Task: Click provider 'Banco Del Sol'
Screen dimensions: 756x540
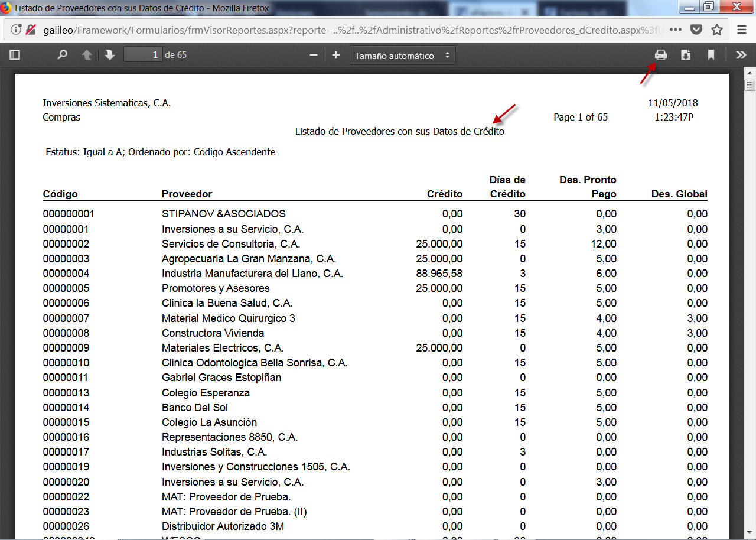Action: pyautogui.click(x=195, y=408)
